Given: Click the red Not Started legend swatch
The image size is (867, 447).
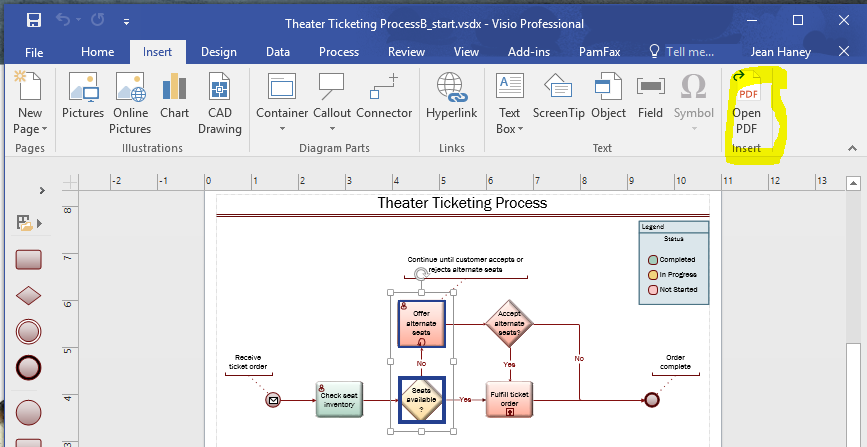Looking at the screenshot, I should pyautogui.click(x=653, y=289).
